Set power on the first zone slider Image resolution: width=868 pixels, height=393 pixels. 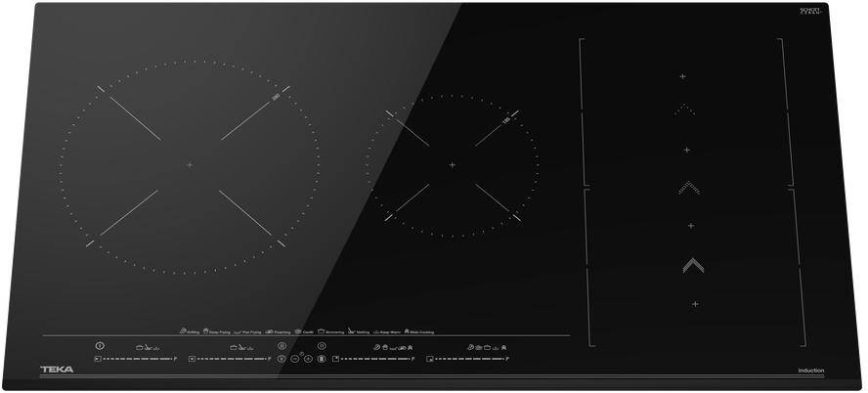pyautogui.click(x=139, y=359)
